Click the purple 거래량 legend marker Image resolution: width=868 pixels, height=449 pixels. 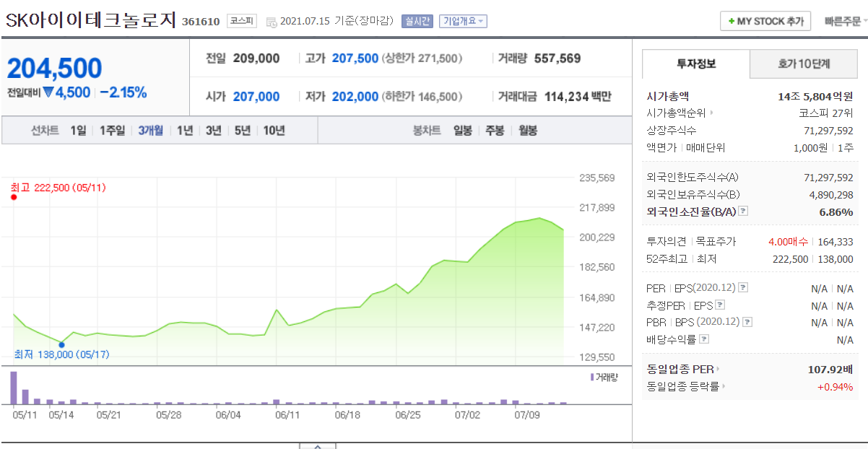(592, 377)
